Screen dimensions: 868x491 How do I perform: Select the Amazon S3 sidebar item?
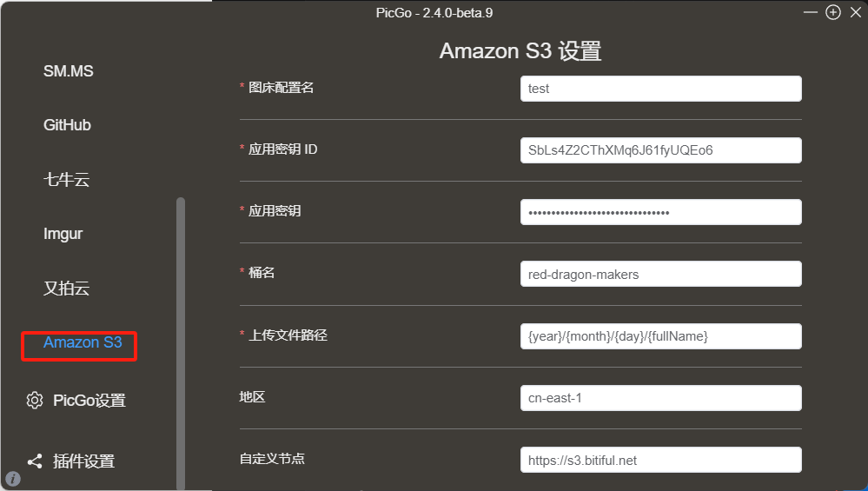(83, 342)
